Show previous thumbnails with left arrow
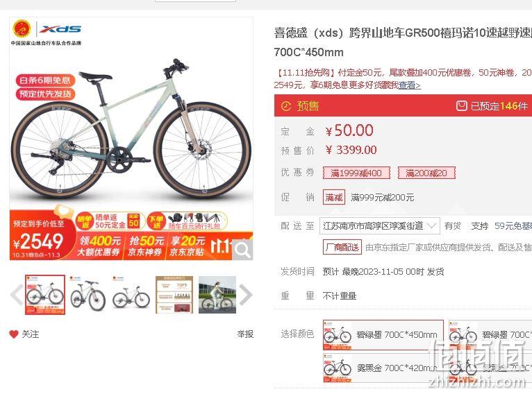This screenshot has width=532, height=394. tap(16, 294)
